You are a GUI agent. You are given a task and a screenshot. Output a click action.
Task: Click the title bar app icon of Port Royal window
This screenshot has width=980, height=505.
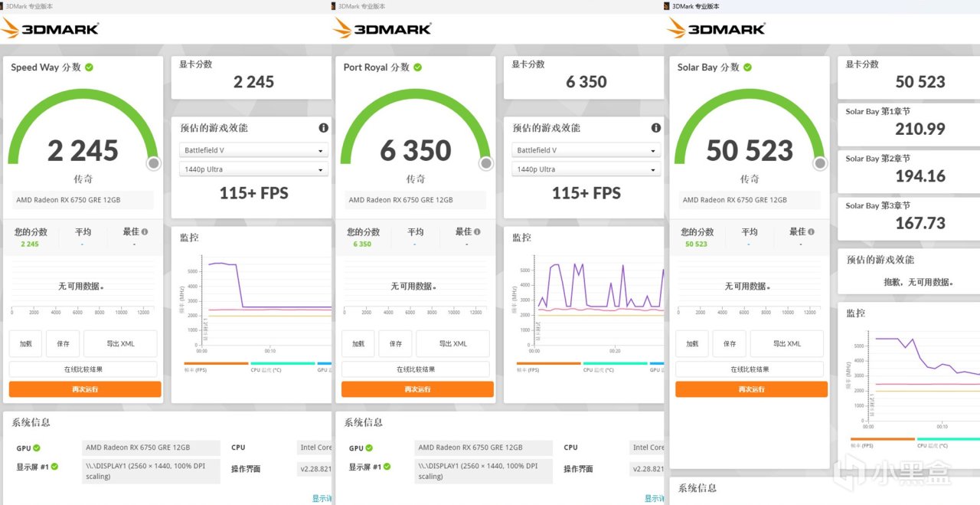[333, 6]
